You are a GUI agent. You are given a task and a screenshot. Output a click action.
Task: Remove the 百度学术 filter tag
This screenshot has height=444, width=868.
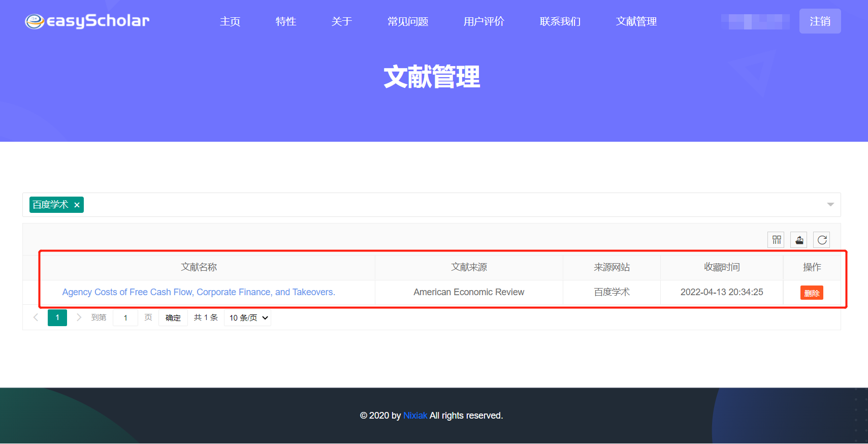77,205
